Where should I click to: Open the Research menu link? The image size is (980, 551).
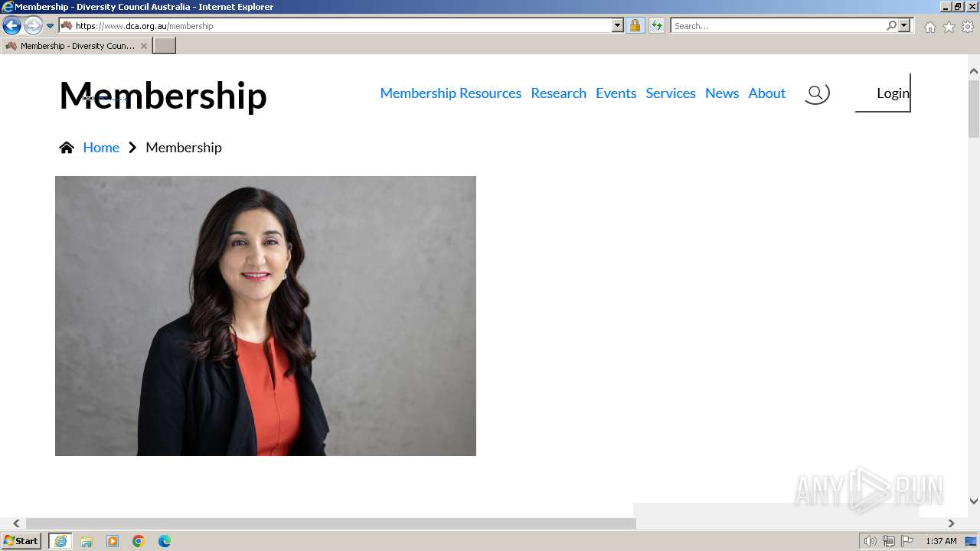558,93
